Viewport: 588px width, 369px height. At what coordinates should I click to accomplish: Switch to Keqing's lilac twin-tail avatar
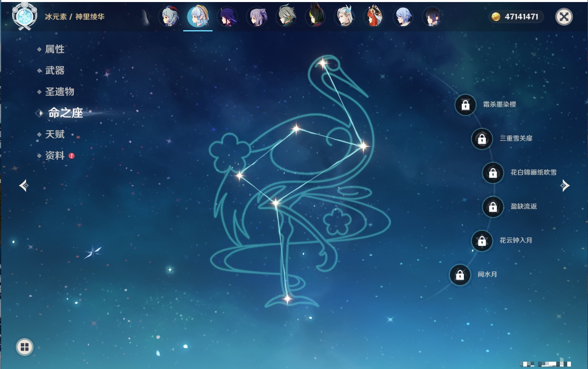pos(257,17)
